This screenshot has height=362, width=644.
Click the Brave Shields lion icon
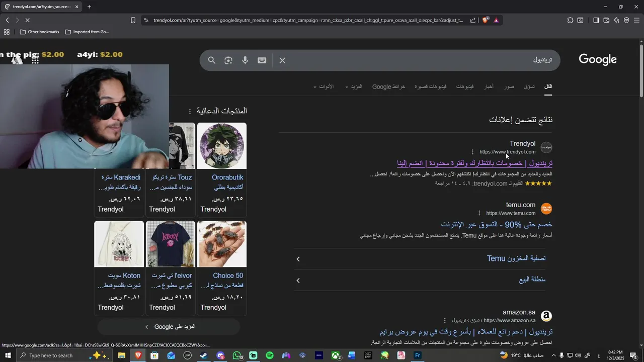(486, 20)
